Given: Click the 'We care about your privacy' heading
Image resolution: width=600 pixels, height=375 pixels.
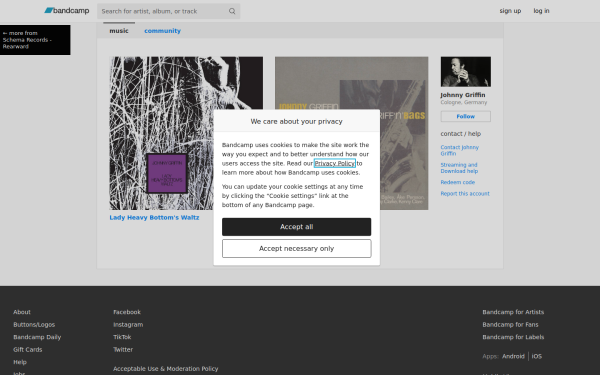Looking at the screenshot, I should (x=296, y=121).
